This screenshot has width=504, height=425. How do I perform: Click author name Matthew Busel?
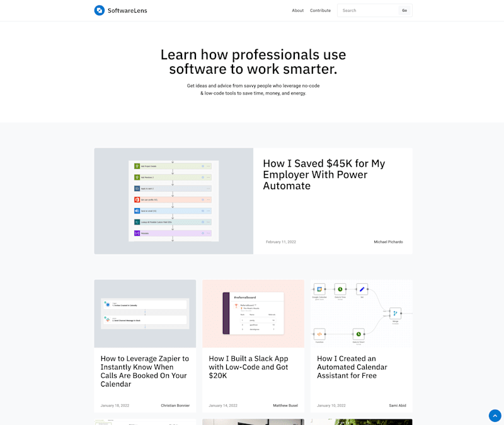(x=285, y=405)
